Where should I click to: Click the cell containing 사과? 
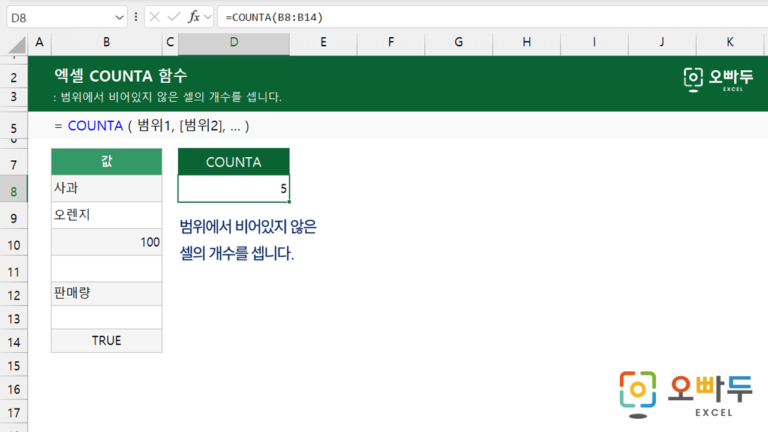[106, 189]
